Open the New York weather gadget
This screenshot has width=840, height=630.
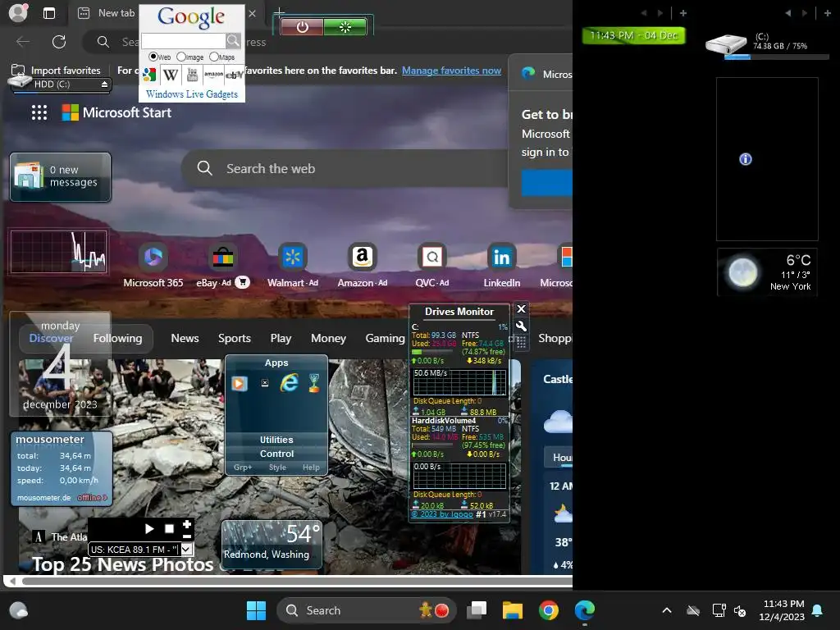[x=767, y=272]
